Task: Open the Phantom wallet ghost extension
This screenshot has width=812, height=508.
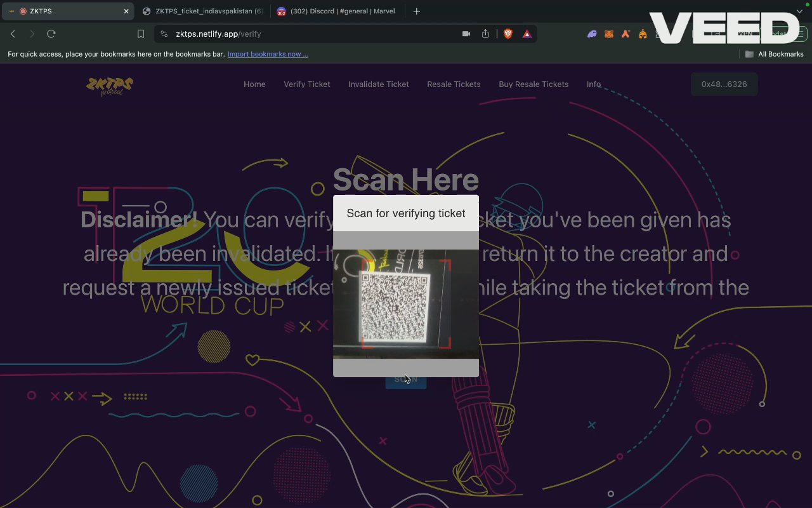Action: [x=592, y=34]
